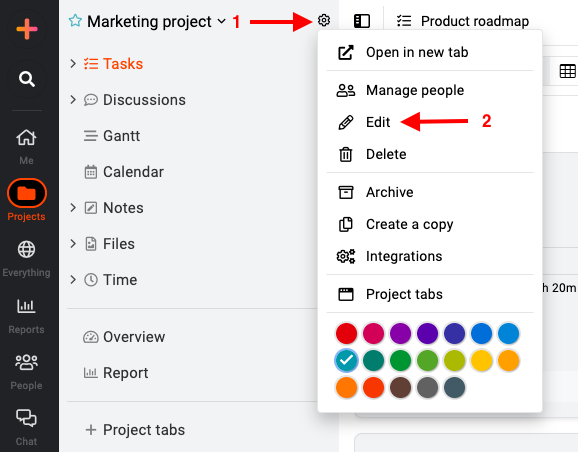
Task: Open Reports chart icon in sidebar
Action: 26,306
